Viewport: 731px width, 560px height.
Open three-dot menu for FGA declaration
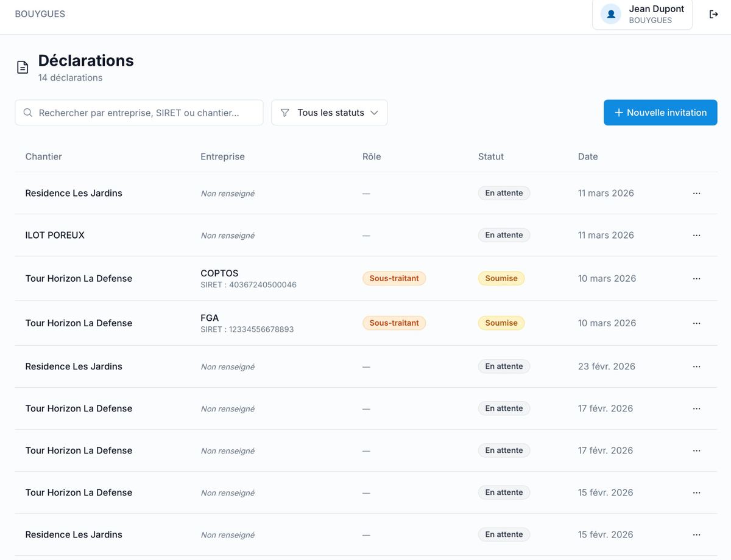tap(696, 323)
